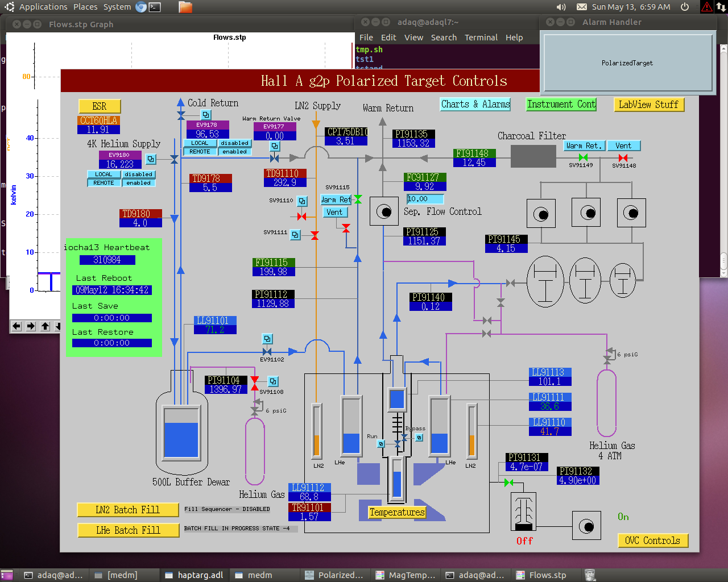Open related display icon above EV9178
728x582 pixels.
206,115
